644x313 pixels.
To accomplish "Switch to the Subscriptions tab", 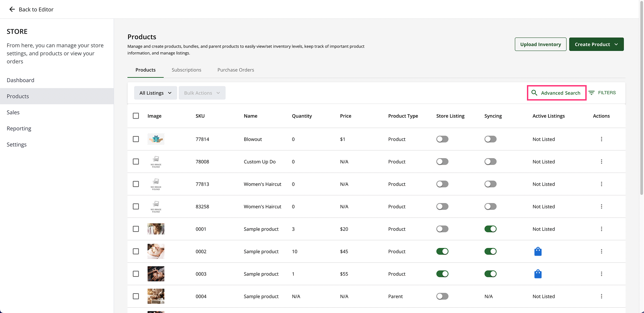I will tap(186, 70).
